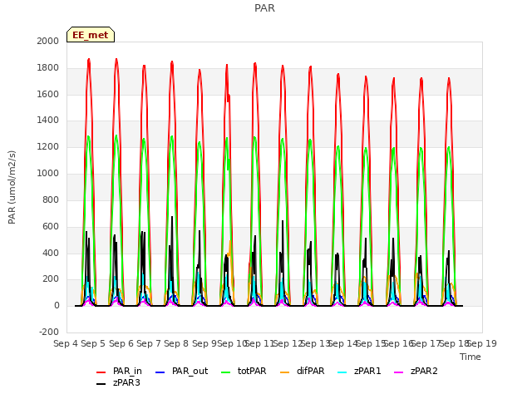Click the cyan zPAR1 legend swatch

pos(342,372)
